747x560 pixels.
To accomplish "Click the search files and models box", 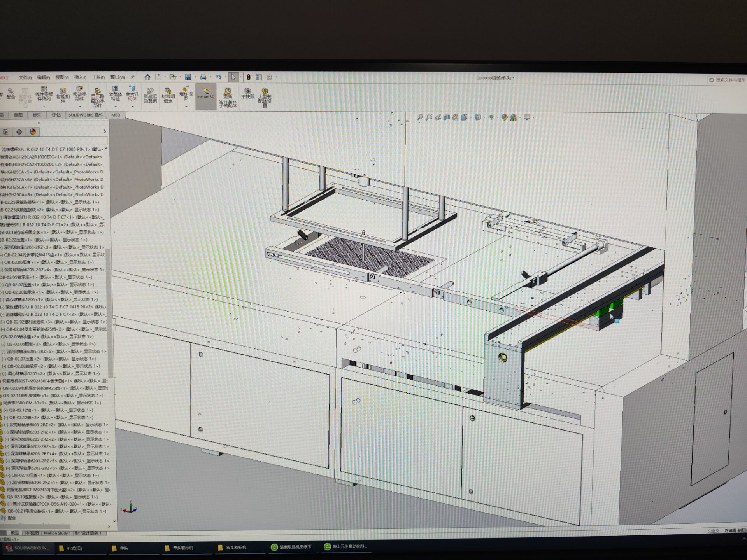I will pyautogui.click(x=727, y=80).
